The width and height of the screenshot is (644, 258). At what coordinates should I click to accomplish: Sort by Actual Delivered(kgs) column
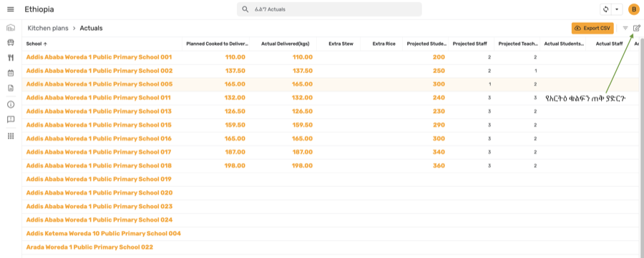(285, 44)
